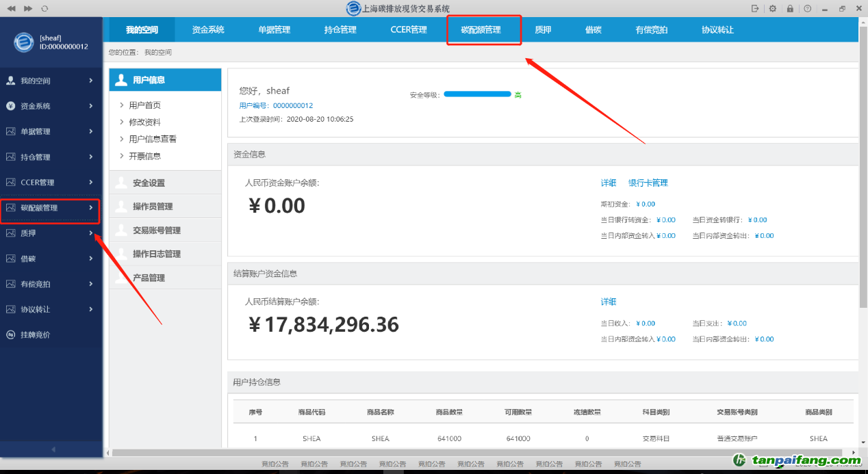Viewport: 868px width, 474px height.
Task: Switch to the 碳配额管理 top tab
Action: [x=481, y=30]
